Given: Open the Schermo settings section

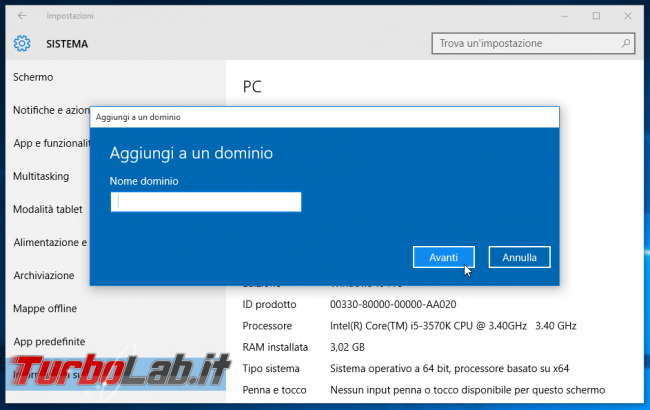Looking at the screenshot, I should tap(33, 77).
